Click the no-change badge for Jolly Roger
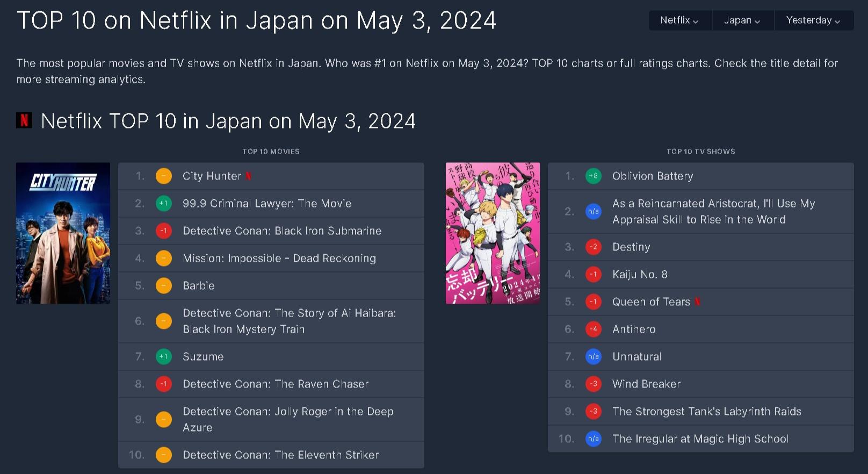 tap(164, 420)
